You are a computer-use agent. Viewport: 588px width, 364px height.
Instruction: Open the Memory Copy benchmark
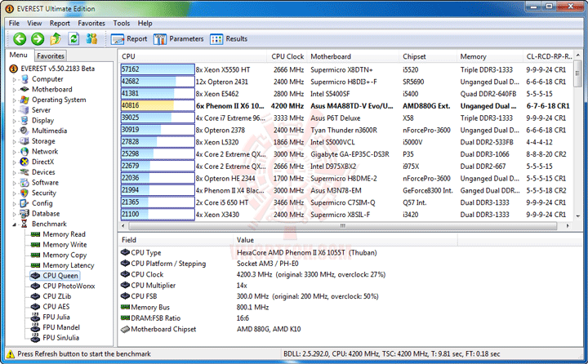coord(65,255)
